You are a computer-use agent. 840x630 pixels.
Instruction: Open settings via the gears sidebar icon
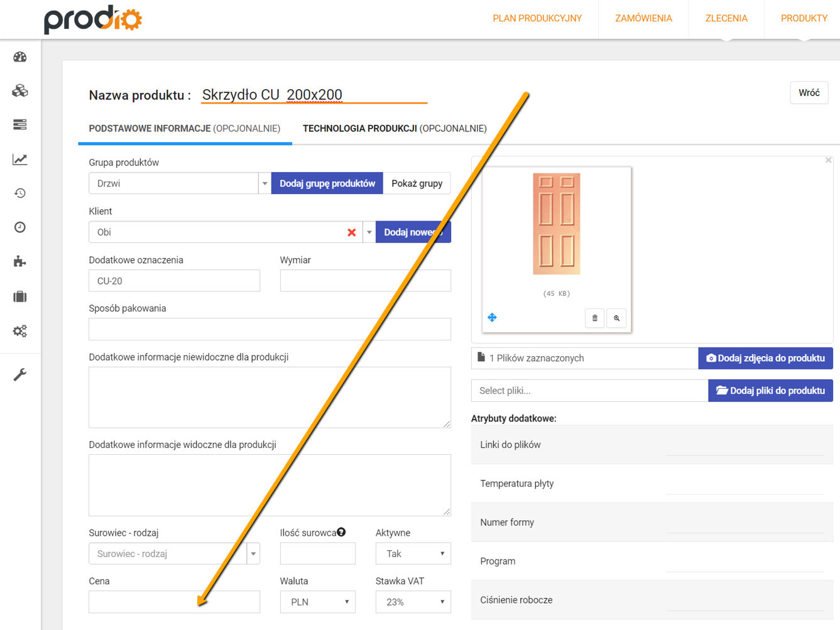pos(20,331)
